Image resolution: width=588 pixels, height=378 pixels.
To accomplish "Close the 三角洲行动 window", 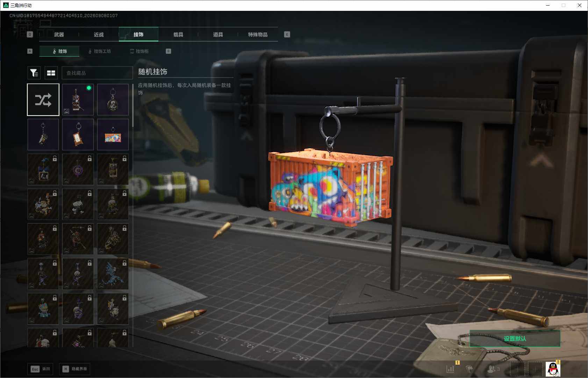I will (580, 5).
